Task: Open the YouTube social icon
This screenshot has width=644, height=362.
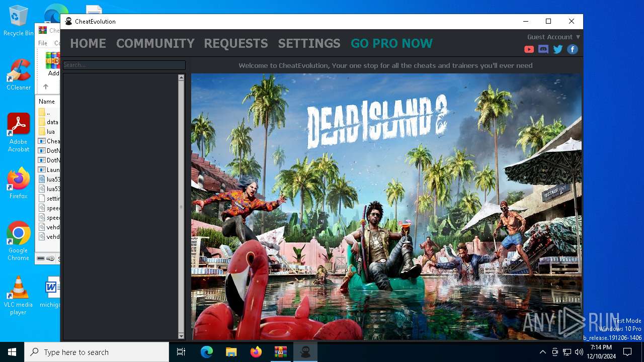Action: pos(529,49)
